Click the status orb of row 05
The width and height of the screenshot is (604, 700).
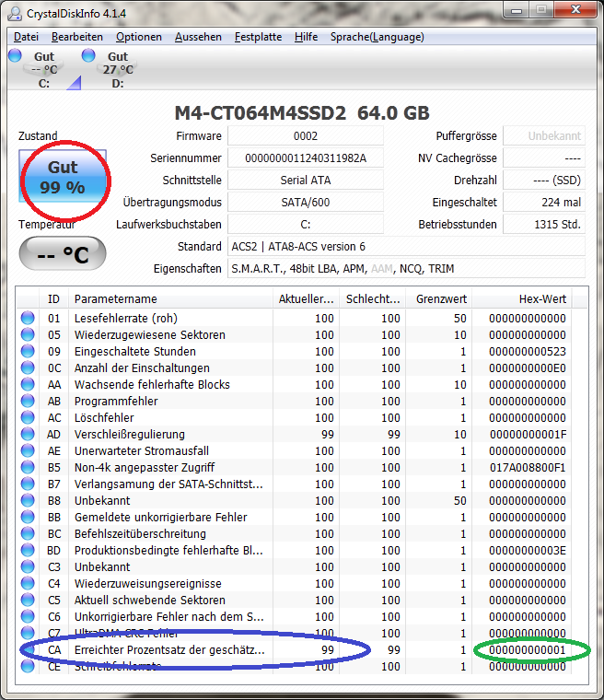point(28,334)
